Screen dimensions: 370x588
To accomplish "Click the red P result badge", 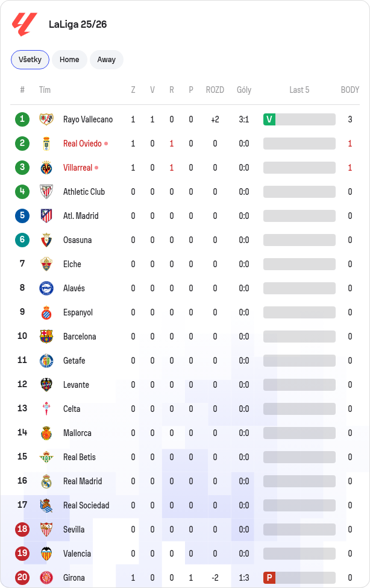I will pyautogui.click(x=269, y=578).
